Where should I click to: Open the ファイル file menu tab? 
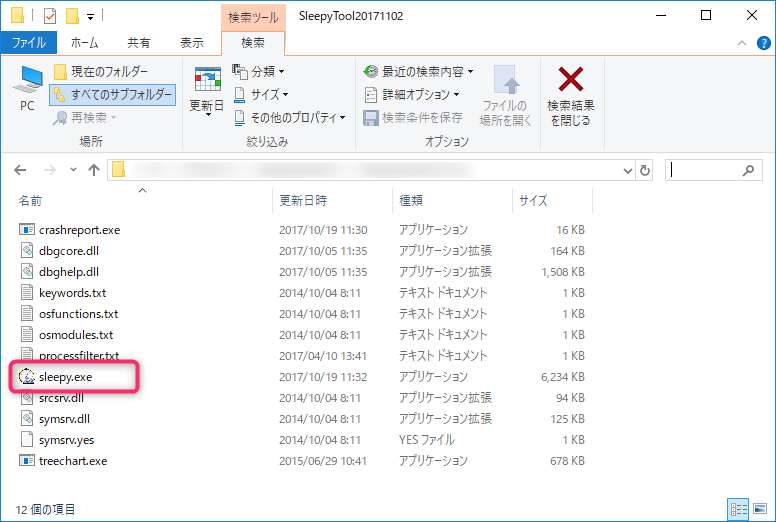pos(29,43)
